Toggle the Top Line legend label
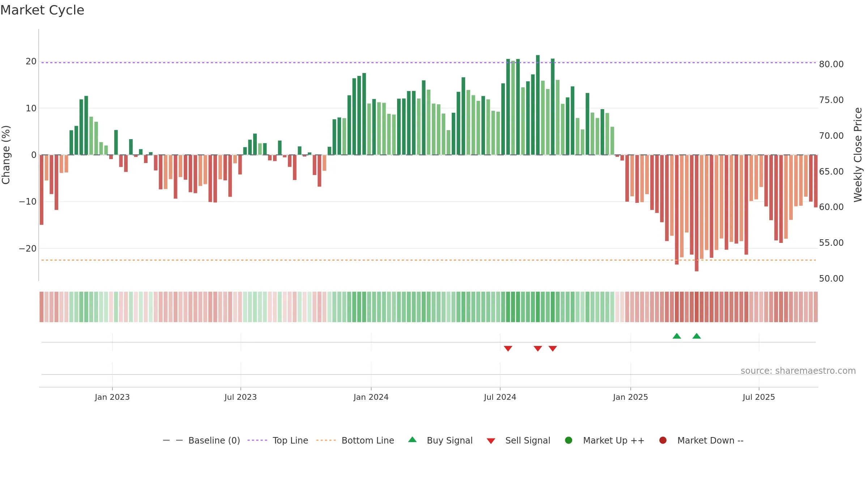 (x=290, y=441)
